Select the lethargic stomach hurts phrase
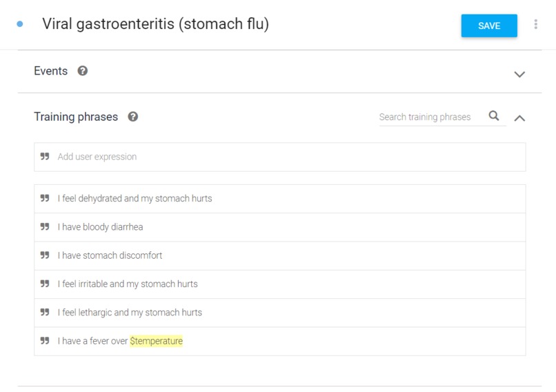Viewport: 556px width, 392px height. [x=130, y=313]
